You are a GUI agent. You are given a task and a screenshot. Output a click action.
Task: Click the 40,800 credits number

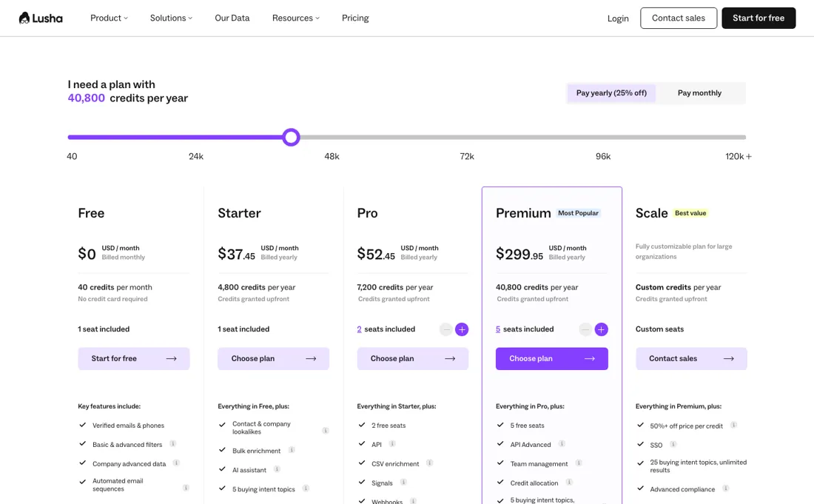pos(86,98)
